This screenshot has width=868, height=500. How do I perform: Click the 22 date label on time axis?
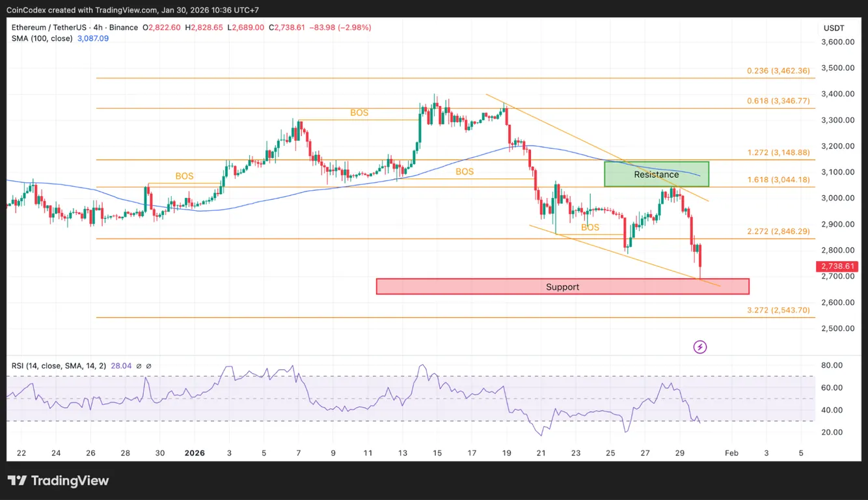21,453
